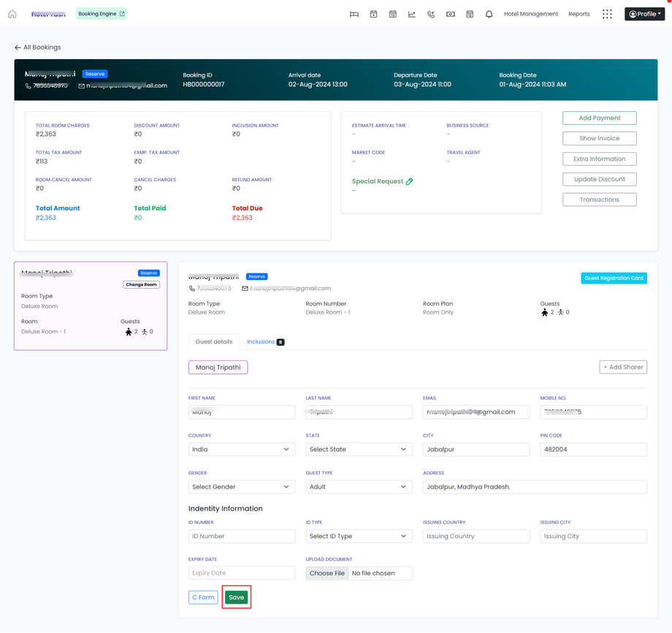Click the Expiry Date input field

(242, 573)
